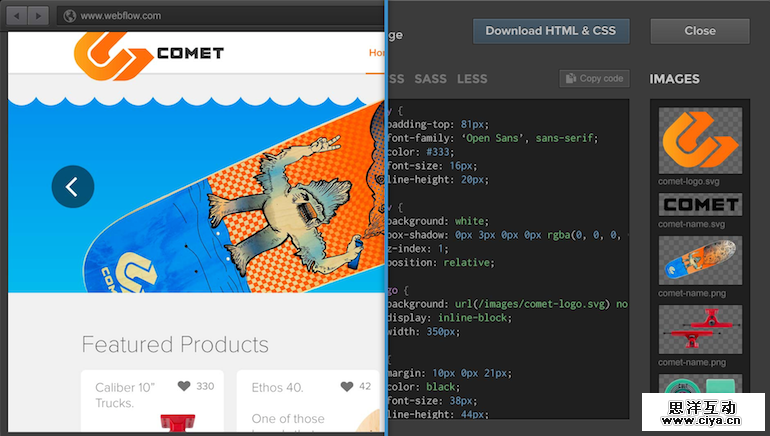The width and height of the screenshot is (770, 436).
Task: Click the heart icon on Ethos 40 card
Action: click(x=347, y=386)
